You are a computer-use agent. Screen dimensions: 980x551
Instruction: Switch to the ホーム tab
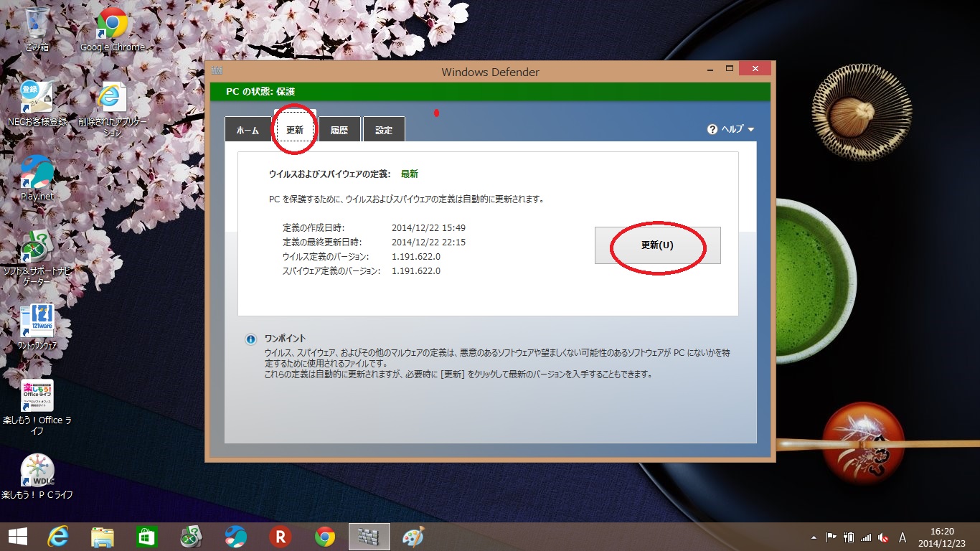248,129
